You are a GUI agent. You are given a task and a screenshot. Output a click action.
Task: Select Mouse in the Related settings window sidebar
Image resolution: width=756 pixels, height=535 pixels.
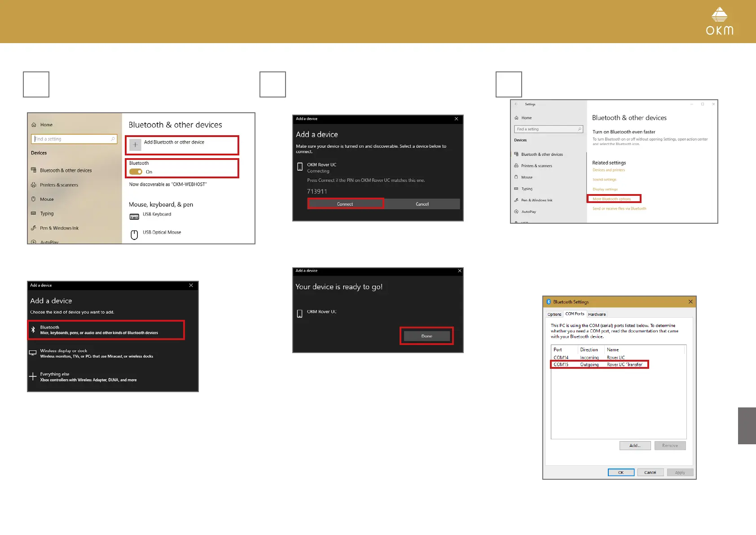523,177
